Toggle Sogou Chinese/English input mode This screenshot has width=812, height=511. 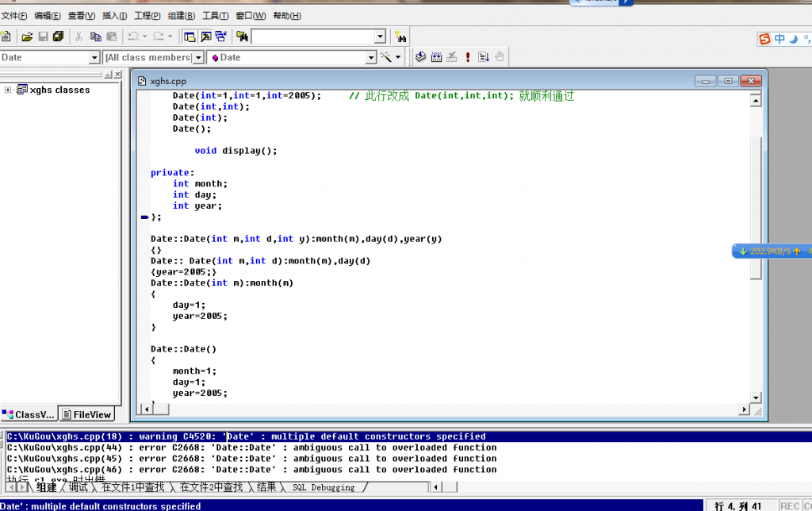pos(779,39)
